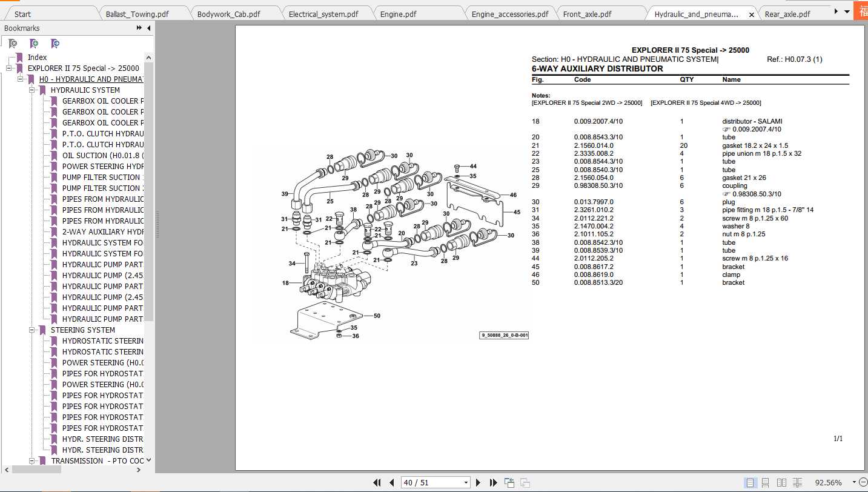
Task: Go to the last page
Action: pos(493,482)
